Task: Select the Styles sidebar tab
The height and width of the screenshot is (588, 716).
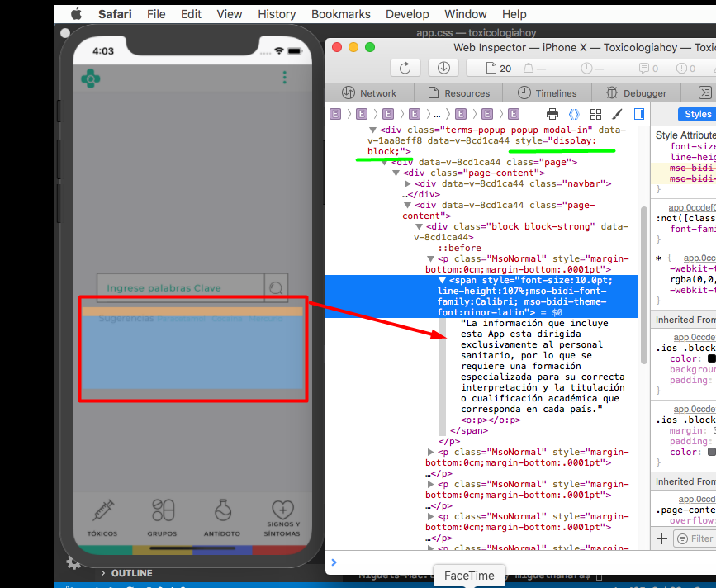Action: pos(697,114)
